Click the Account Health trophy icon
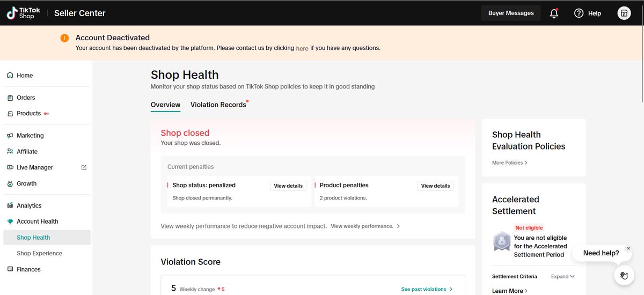 click(10, 222)
